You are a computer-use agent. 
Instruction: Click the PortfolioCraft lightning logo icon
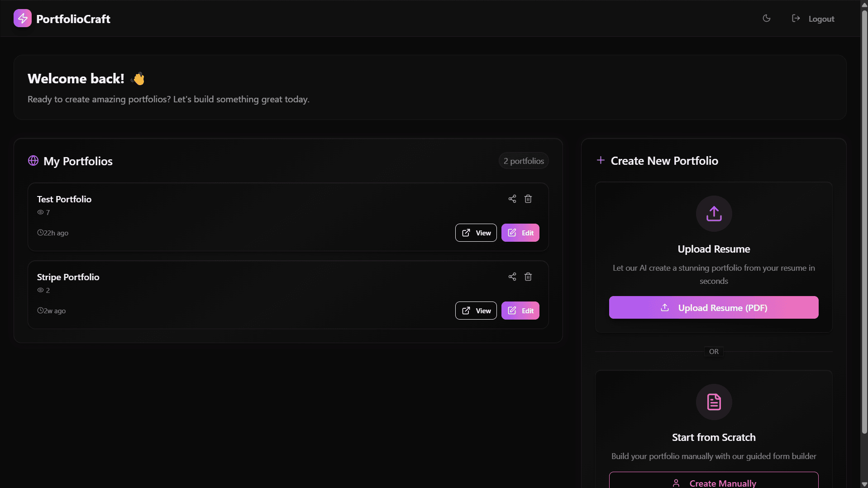click(x=23, y=19)
